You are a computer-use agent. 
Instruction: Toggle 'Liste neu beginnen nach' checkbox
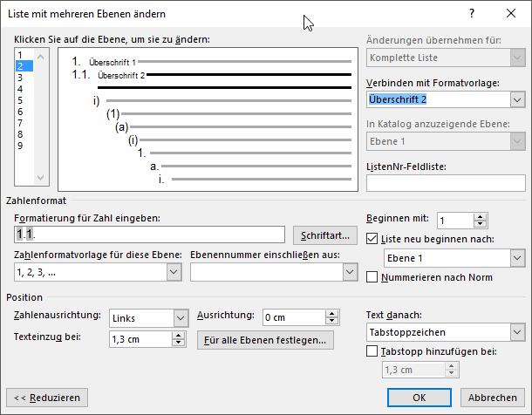coord(373,239)
